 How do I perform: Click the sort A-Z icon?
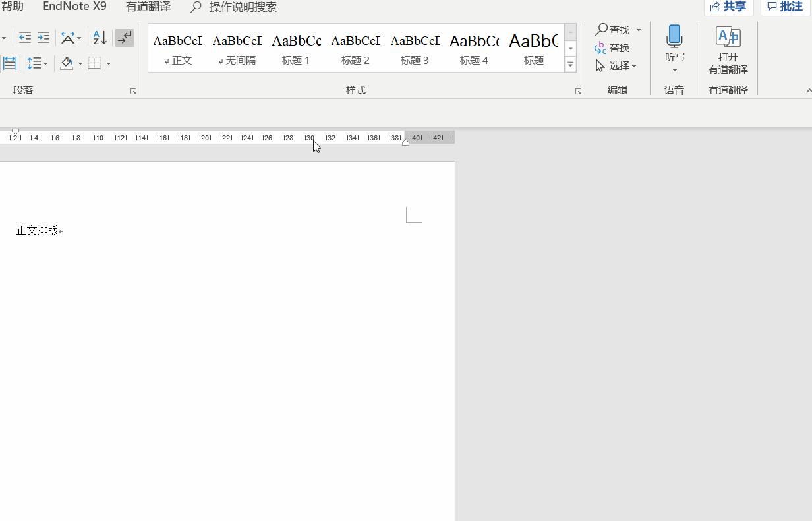click(100, 38)
